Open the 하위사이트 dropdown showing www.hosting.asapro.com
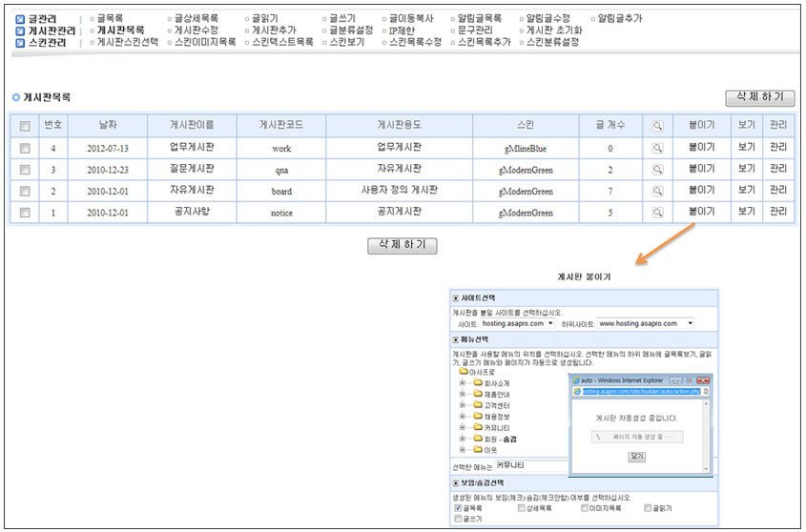The image size is (806, 532). (645, 324)
